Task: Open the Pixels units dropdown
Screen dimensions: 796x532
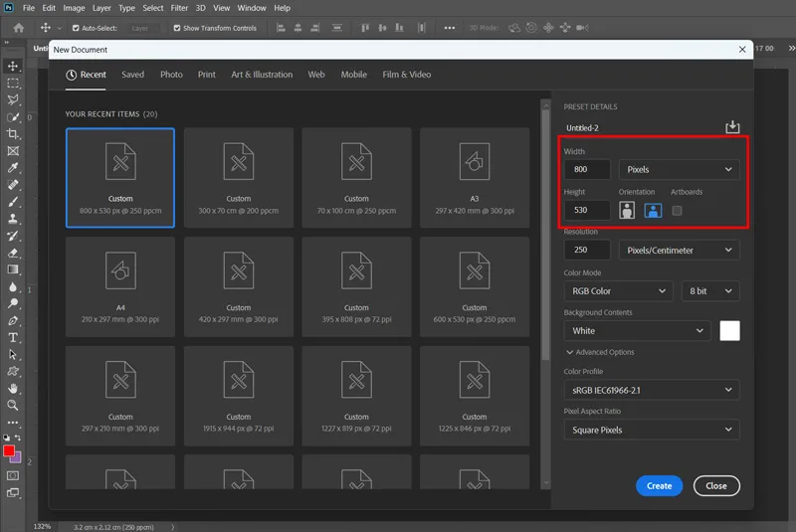Action: pos(679,169)
